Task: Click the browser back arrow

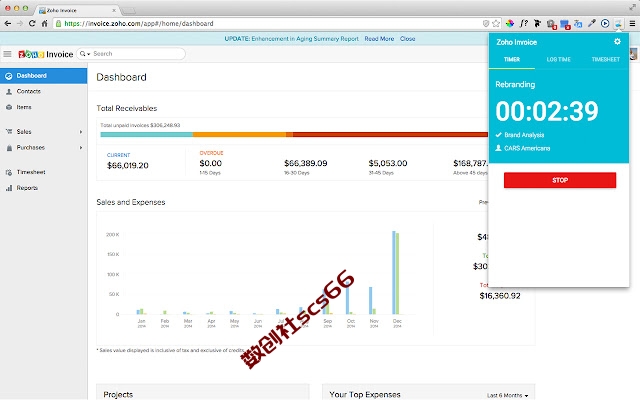Action: click(8, 24)
